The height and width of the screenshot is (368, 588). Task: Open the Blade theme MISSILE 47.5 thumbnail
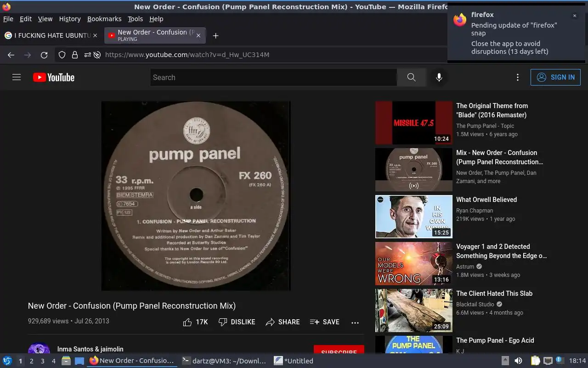[x=414, y=123]
